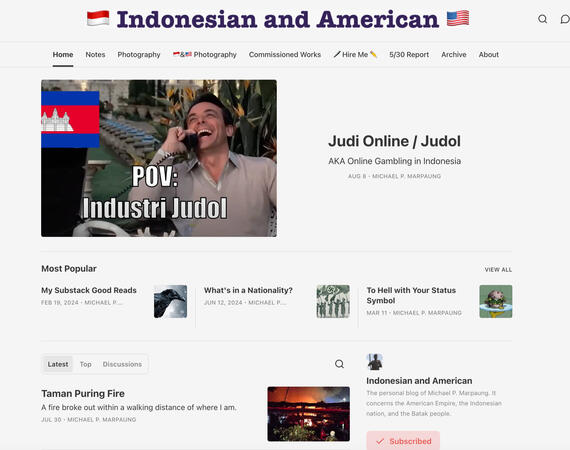The width and height of the screenshot is (570, 450).
Task: Open the search icon in the header
Action: [x=542, y=19]
